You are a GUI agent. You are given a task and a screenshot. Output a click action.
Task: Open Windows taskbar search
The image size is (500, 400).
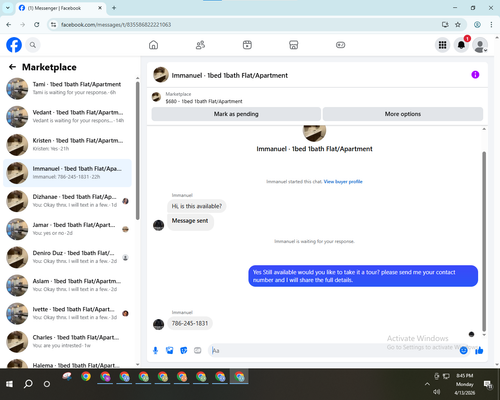tap(28, 384)
